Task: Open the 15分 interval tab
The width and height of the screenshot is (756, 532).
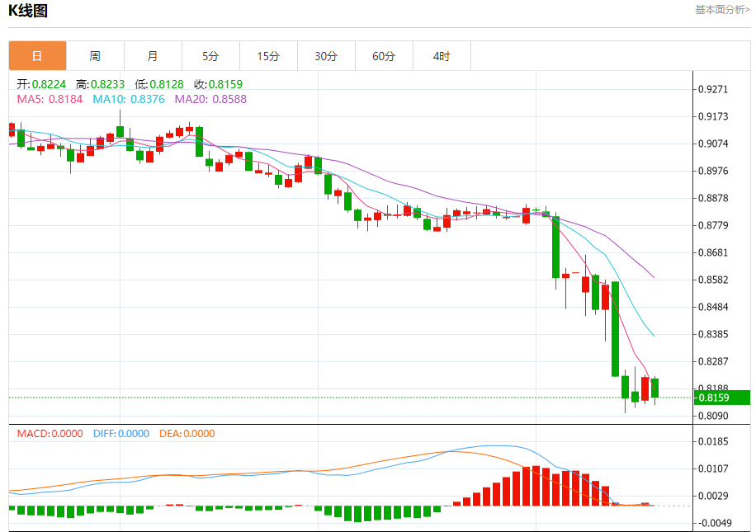Action: [x=268, y=56]
